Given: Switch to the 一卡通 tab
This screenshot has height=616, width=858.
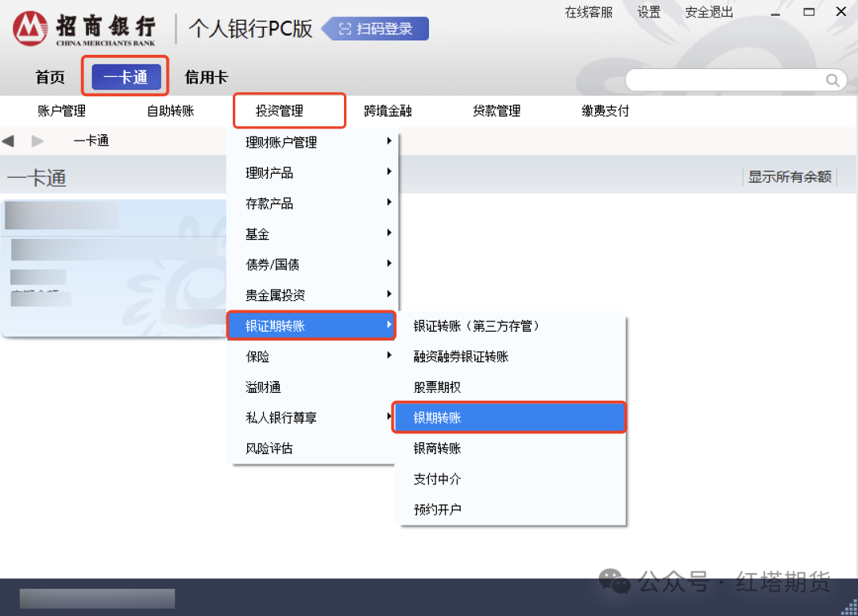Looking at the screenshot, I should point(126,77).
